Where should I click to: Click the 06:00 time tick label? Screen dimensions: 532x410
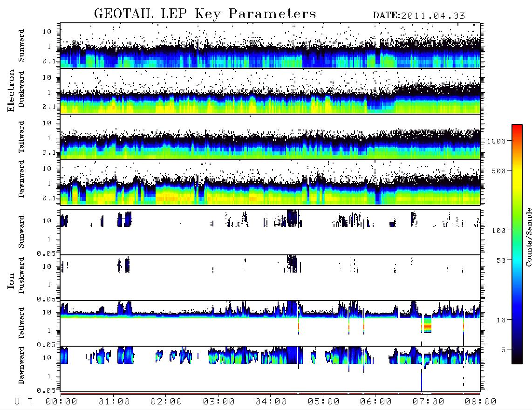pos(376,402)
